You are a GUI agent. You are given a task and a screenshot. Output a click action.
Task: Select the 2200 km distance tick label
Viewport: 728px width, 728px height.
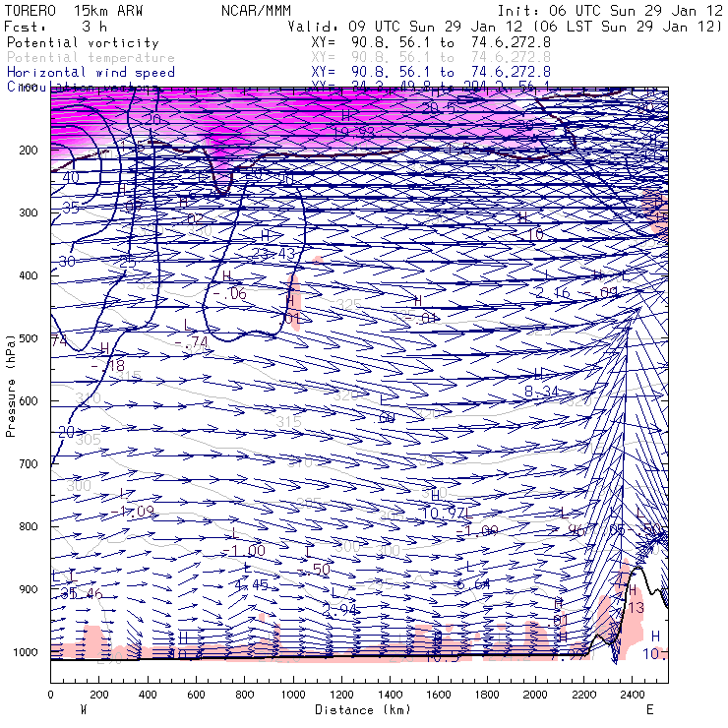tap(584, 695)
